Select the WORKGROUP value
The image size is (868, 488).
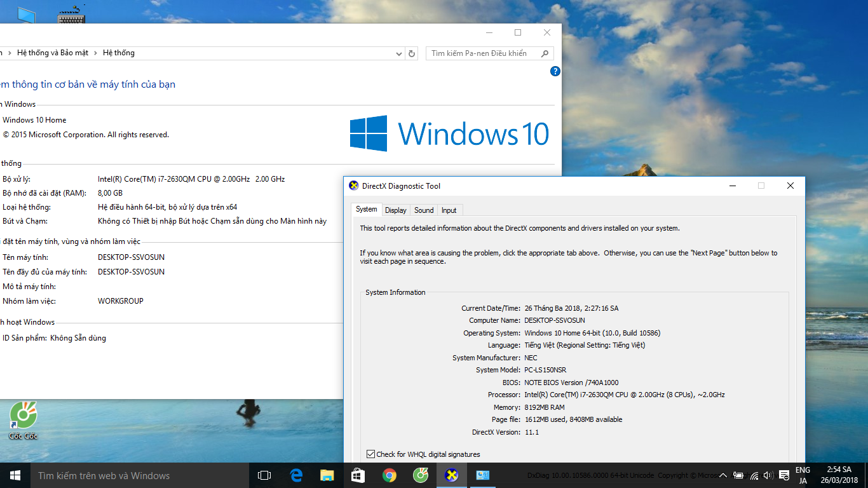[x=121, y=301]
